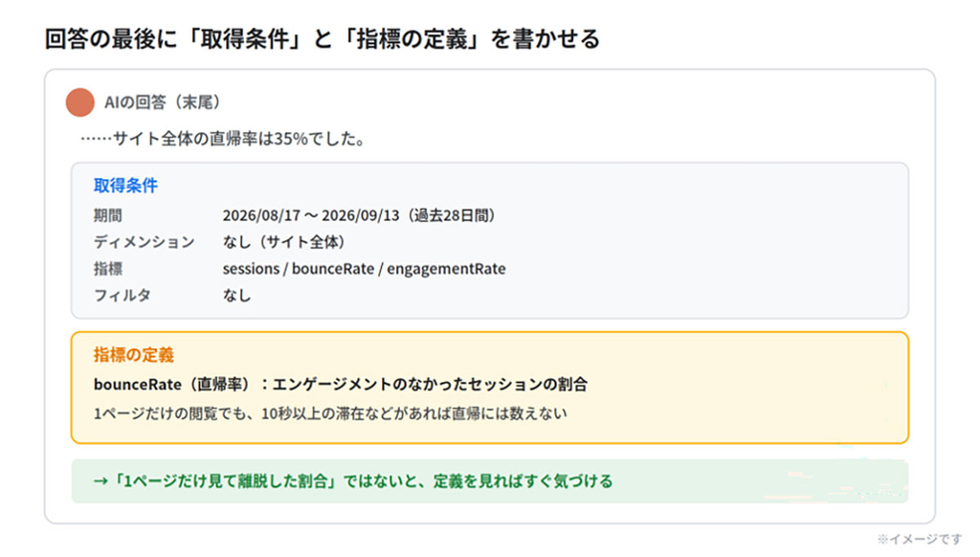Click the label AIの回答（末尾）
Image resolution: width=980 pixels, height=557 pixels.
pyautogui.click(x=162, y=101)
